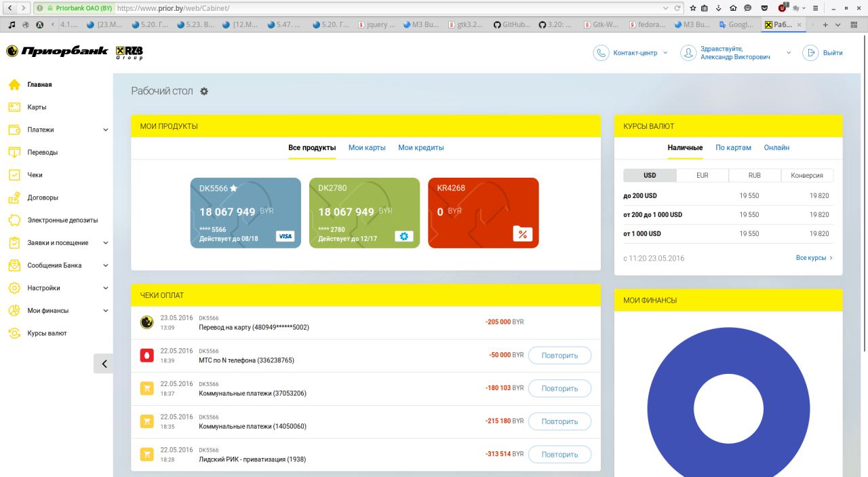Open the Главная home icon in sidebar

(14, 85)
